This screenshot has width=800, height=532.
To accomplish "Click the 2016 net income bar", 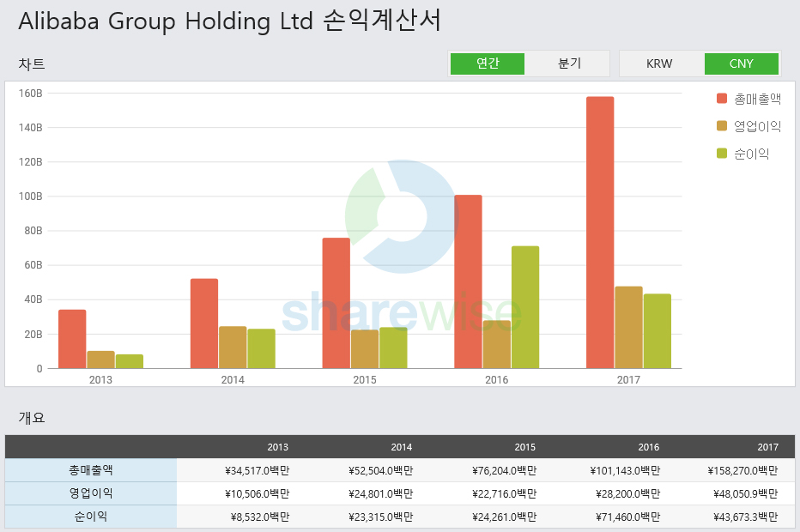I will coord(525,307).
